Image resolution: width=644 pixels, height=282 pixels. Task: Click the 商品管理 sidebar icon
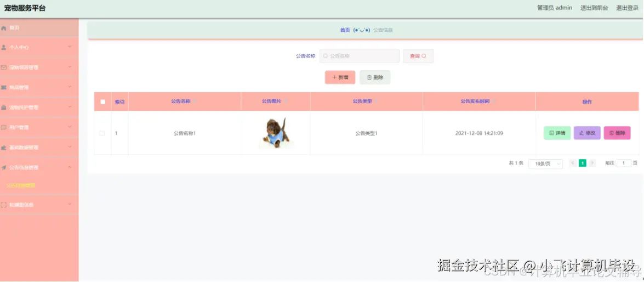click(4, 88)
